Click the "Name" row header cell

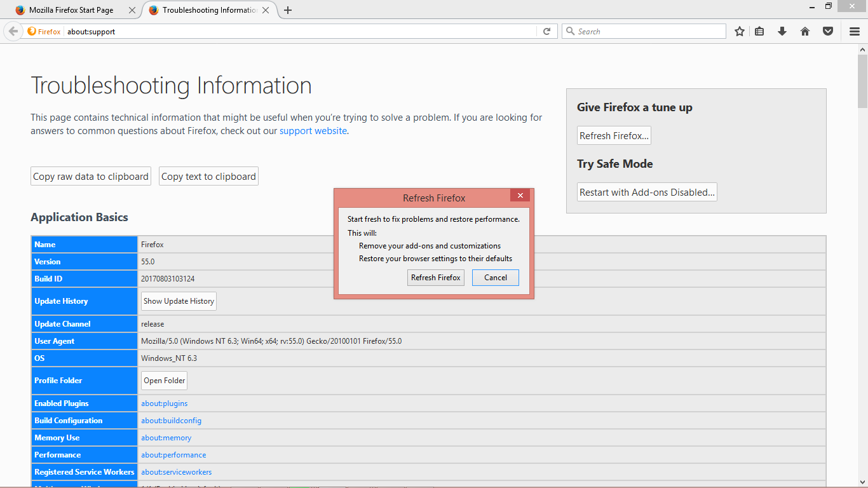85,245
